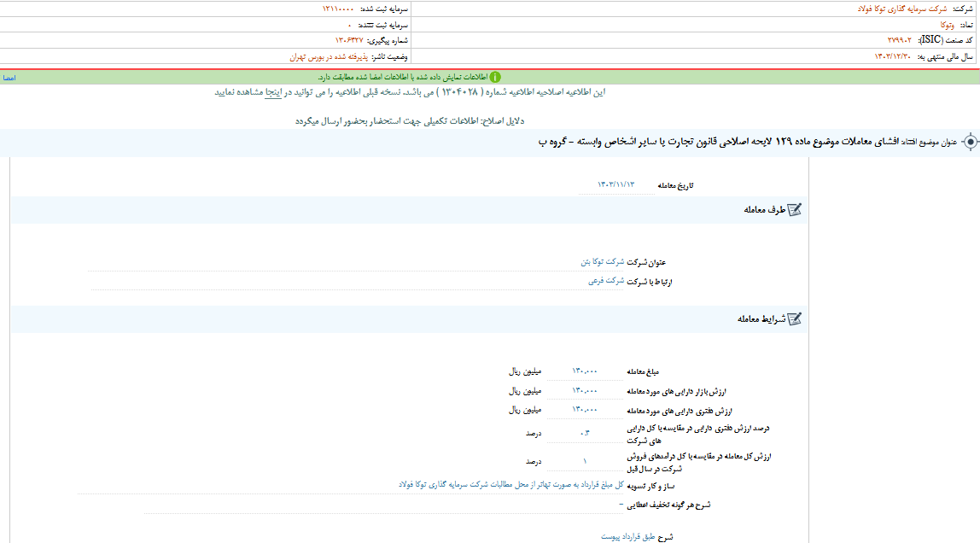Screen dimensions: 980x543
Task: Click the درصد ارزش دفتری percentage field
Action: coord(584,433)
